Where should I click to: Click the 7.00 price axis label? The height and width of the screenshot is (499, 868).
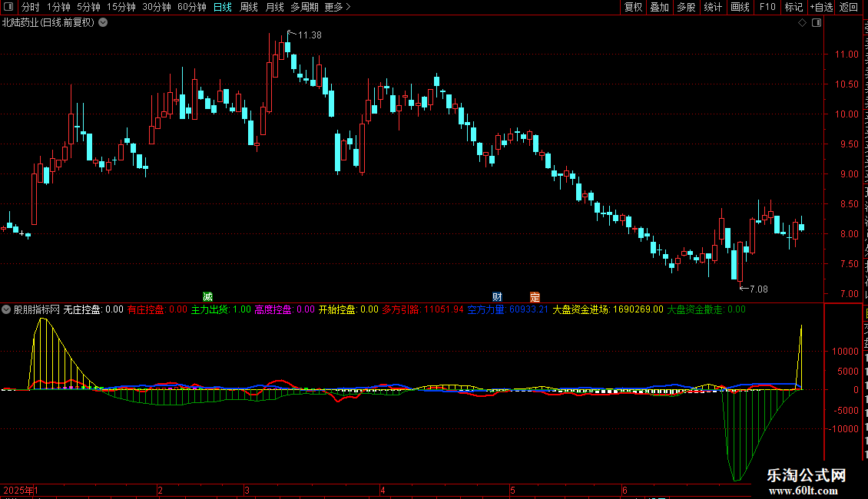click(849, 294)
